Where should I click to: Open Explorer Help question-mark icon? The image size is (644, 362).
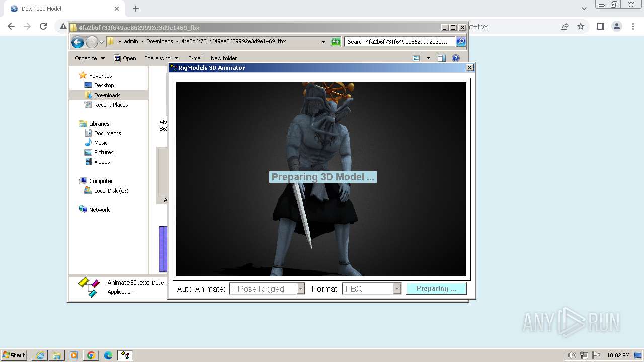tap(456, 58)
